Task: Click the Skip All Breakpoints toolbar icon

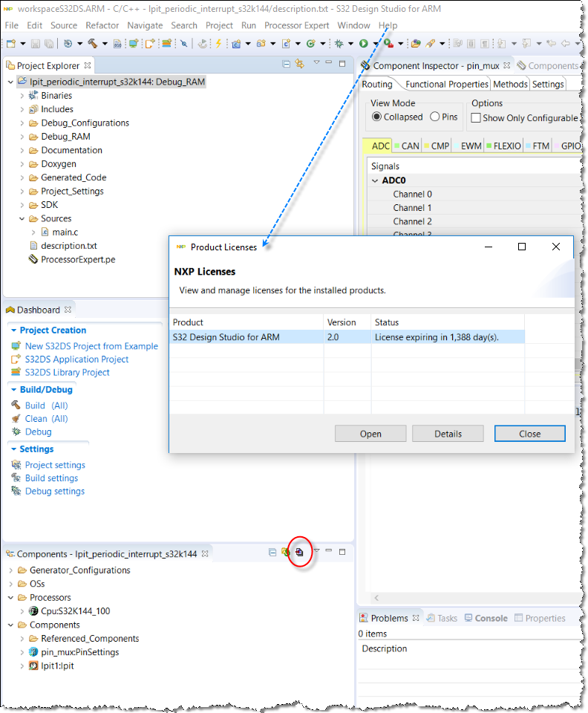Action: [183, 44]
